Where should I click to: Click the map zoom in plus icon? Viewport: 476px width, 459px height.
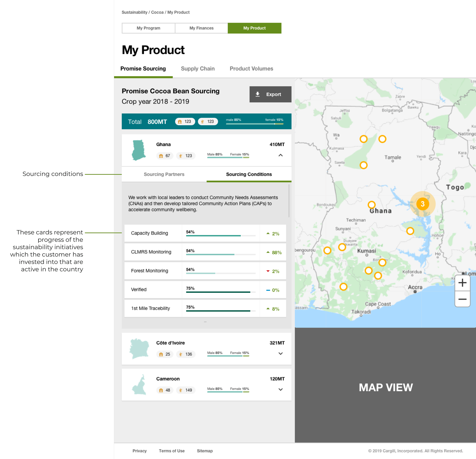pyautogui.click(x=462, y=283)
